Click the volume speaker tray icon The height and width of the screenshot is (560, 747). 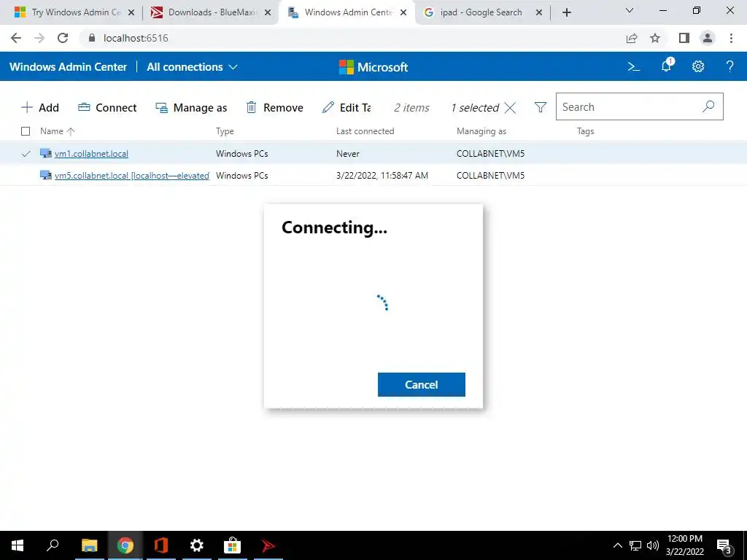pos(653,545)
